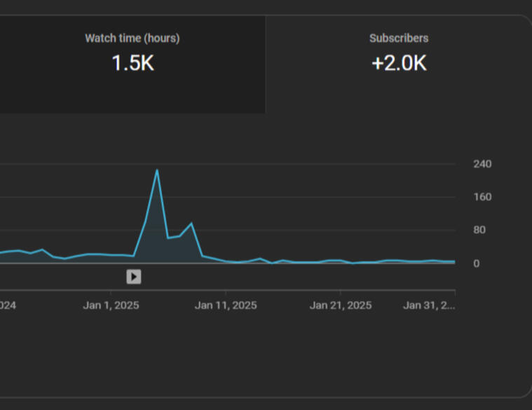Image resolution: width=532 pixels, height=410 pixels.
Task: Click the 1.5K watch time value
Action: click(x=132, y=63)
